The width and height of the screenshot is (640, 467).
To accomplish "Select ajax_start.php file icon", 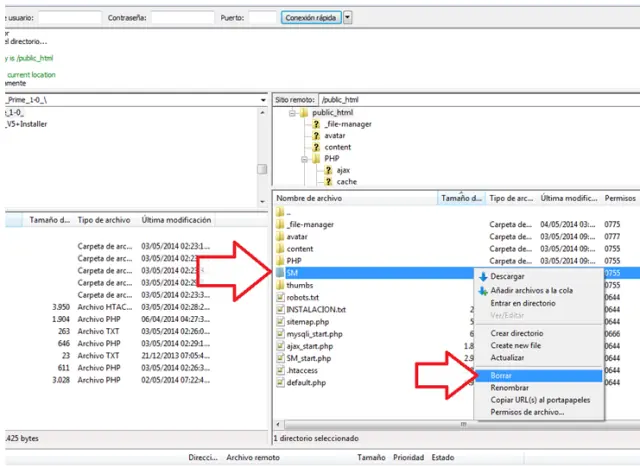I will point(280,346).
